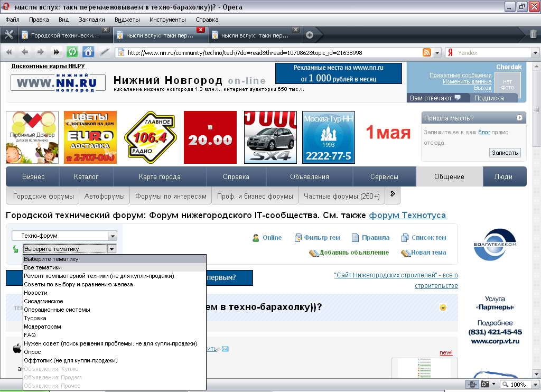The width and height of the screenshot is (541, 392).
Task: Collapse the Выберите тематику dropdown arrow
Action: 111,249
